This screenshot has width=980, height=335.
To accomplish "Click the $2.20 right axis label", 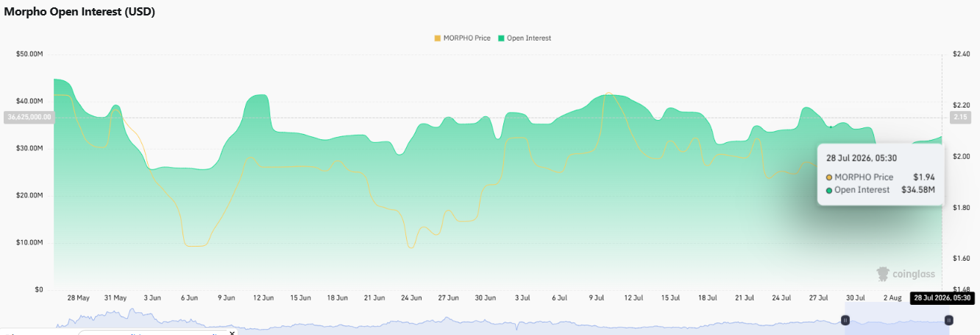I will (961, 105).
